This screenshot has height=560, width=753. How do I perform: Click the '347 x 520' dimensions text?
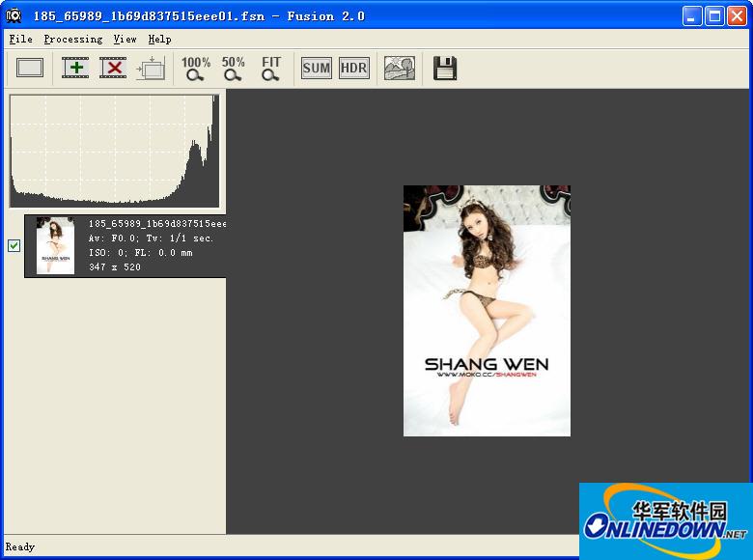coord(114,266)
